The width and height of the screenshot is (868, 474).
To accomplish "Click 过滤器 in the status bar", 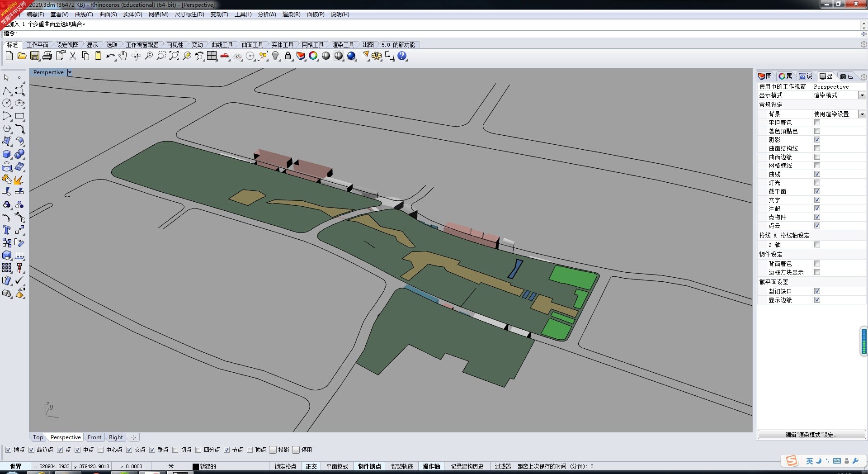I will click(503, 466).
